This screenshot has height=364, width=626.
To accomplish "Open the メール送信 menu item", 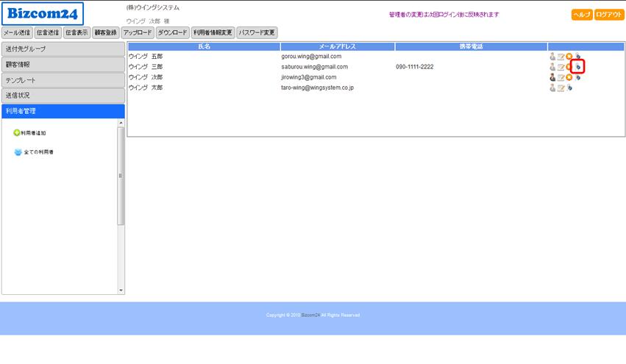I will click(x=17, y=32).
